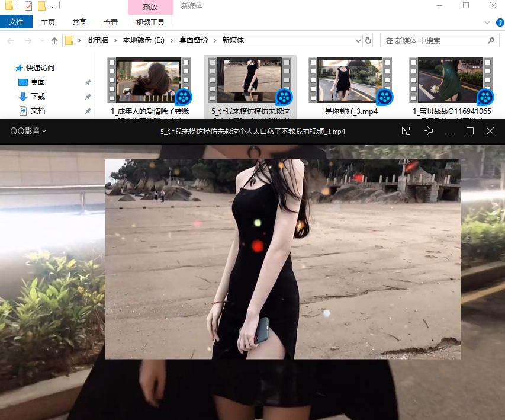The width and height of the screenshot is (505, 420).
Task: Close the QQ影音 player window
Action: point(490,131)
